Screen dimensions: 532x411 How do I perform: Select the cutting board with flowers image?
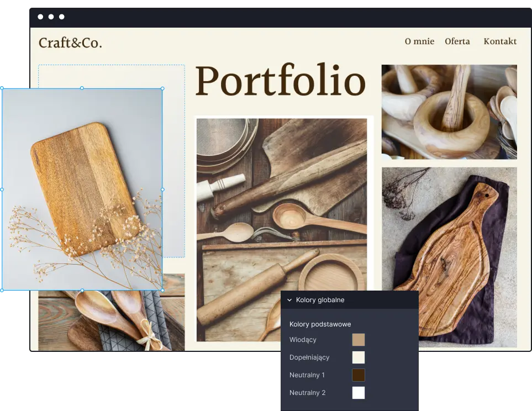(x=82, y=188)
